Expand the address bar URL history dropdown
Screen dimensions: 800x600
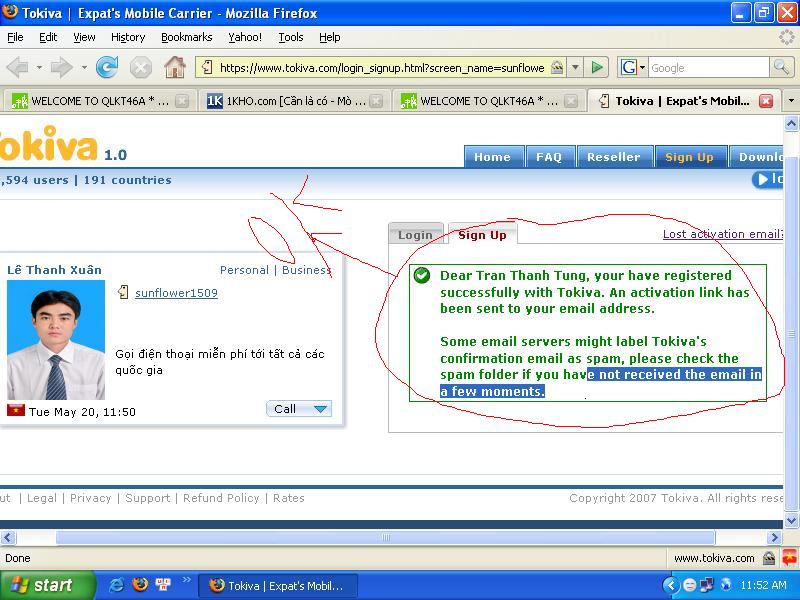pyautogui.click(x=576, y=67)
